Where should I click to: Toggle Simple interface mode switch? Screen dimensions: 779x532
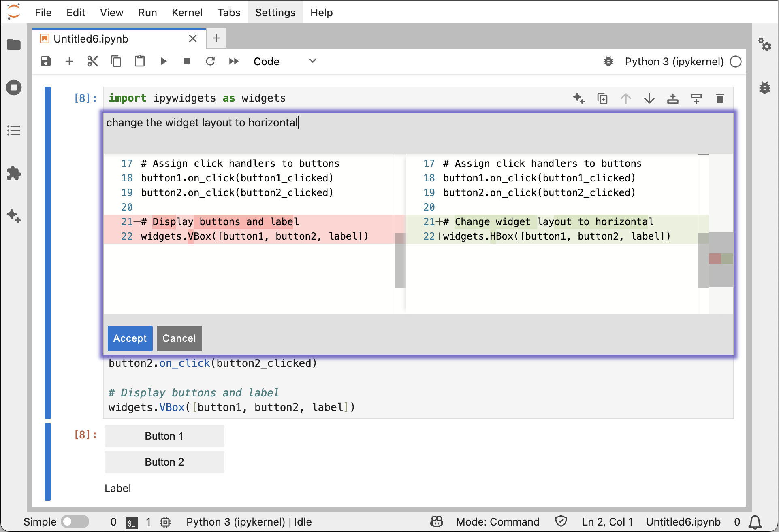[x=75, y=521]
